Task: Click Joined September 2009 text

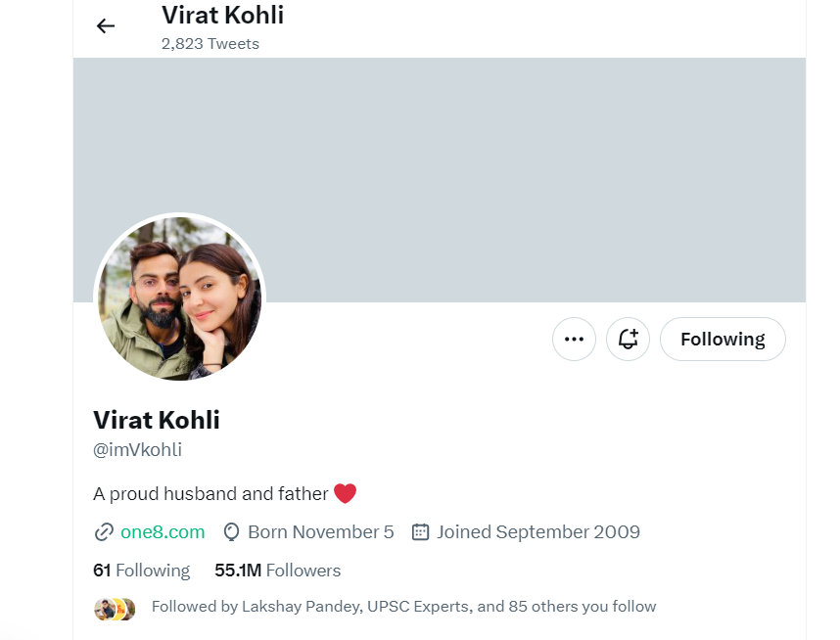Action: point(538,532)
